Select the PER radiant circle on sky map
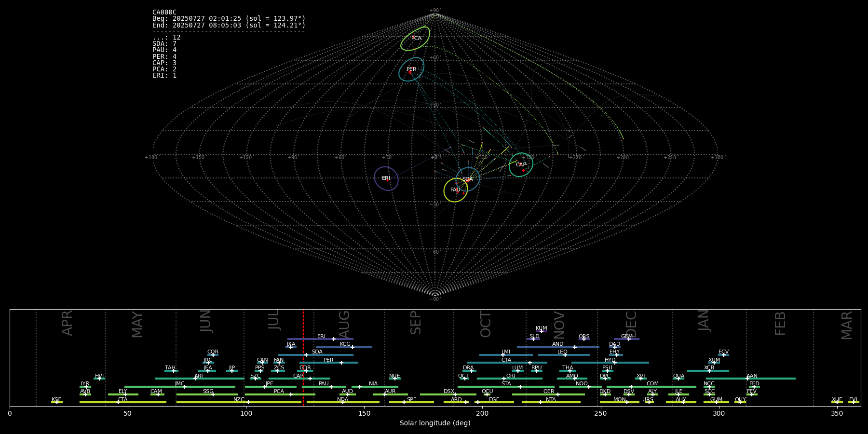Screen dimensions: 868x434 coord(411,69)
